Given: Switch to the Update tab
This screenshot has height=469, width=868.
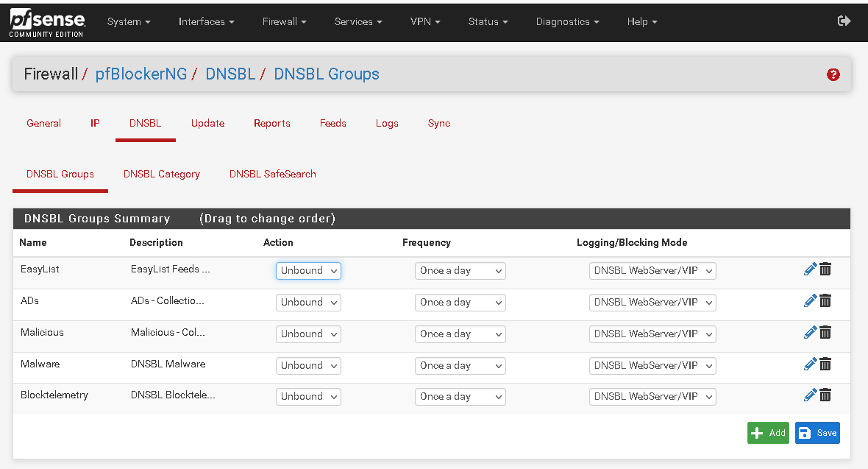Looking at the screenshot, I should (207, 123).
